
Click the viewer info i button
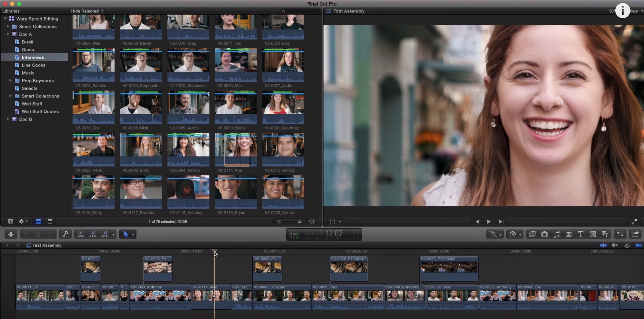622,11
